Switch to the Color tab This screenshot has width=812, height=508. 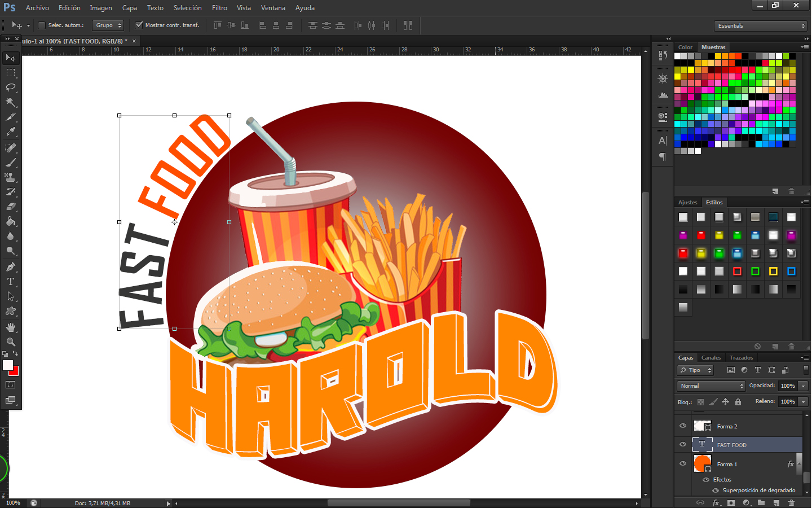(x=685, y=47)
